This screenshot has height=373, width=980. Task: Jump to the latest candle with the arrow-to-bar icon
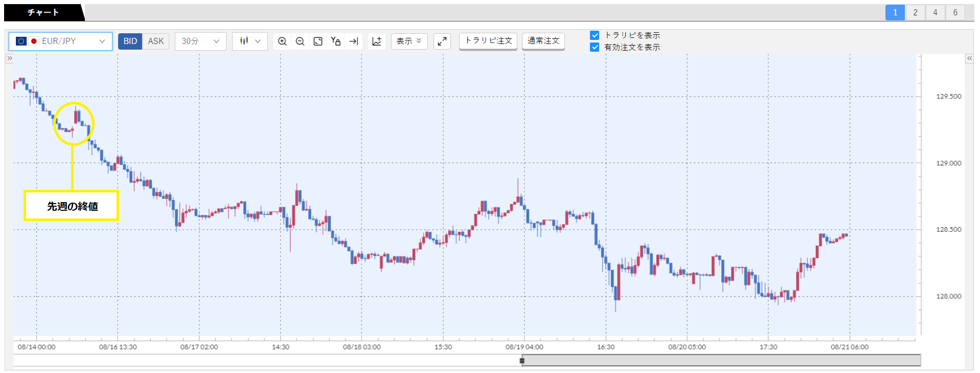(354, 41)
